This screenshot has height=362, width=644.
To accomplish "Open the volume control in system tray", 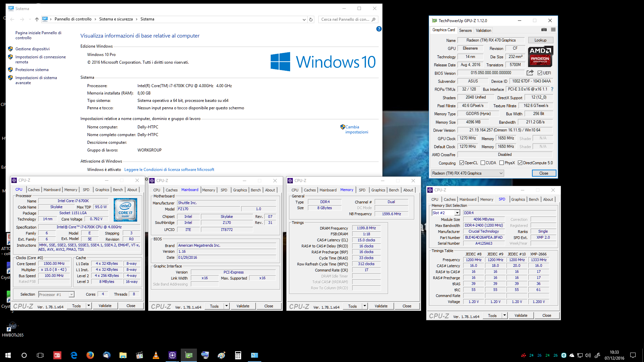I will point(588,355).
